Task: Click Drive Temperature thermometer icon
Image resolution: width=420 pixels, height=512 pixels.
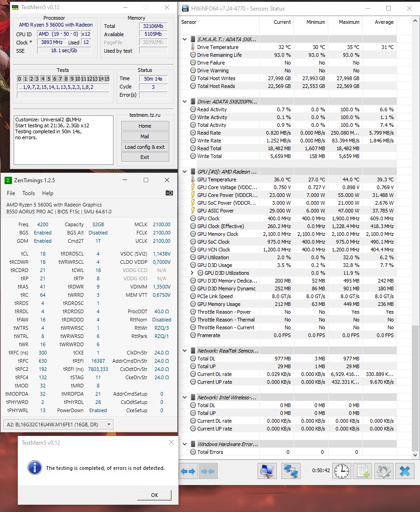Action: coord(193,47)
